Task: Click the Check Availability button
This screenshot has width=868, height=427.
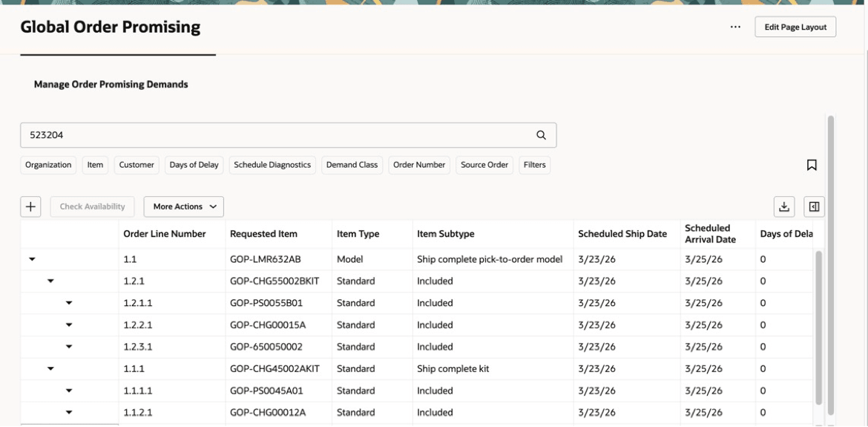Action: pyautogui.click(x=93, y=206)
